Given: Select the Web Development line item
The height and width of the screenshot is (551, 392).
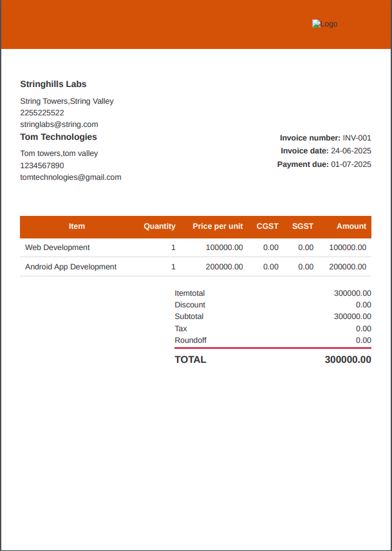Looking at the screenshot, I should click(x=57, y=247).
